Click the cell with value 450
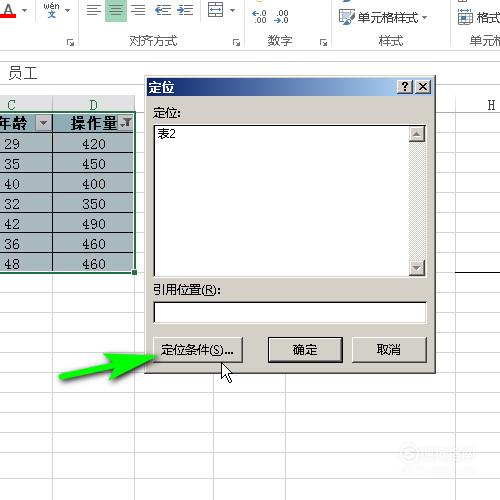The height and width of the screenshot is (500, 500). click(x=93, y=164)
